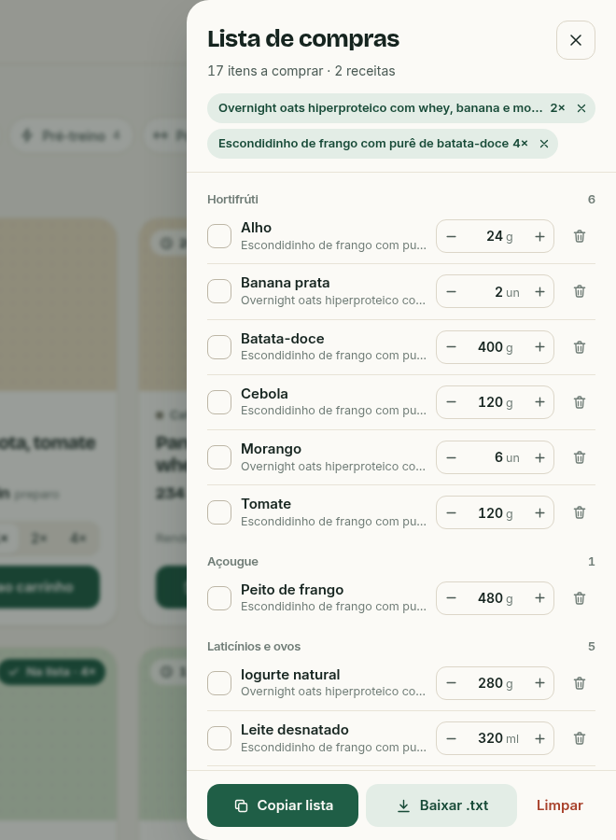Increase Tomate quantity
The width and height of the screenshot is (616, 840).
[x=540, y=512]
